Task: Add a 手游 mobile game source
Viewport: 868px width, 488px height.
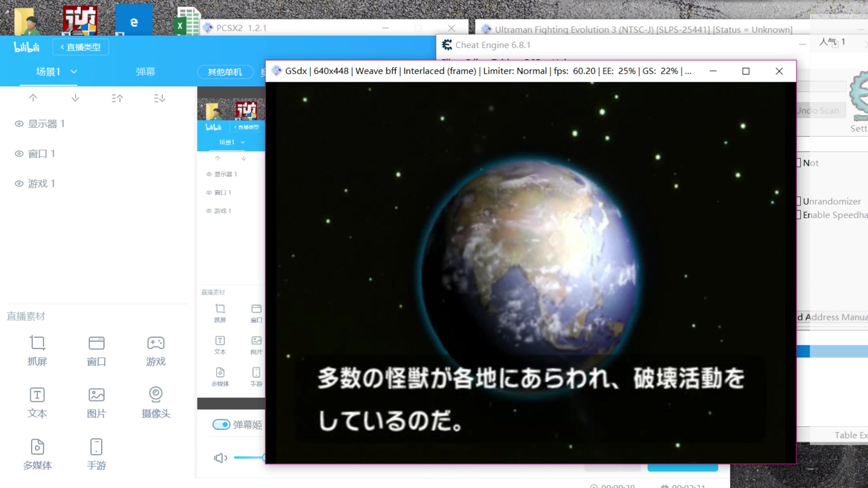Action: [x=96, y=454]
